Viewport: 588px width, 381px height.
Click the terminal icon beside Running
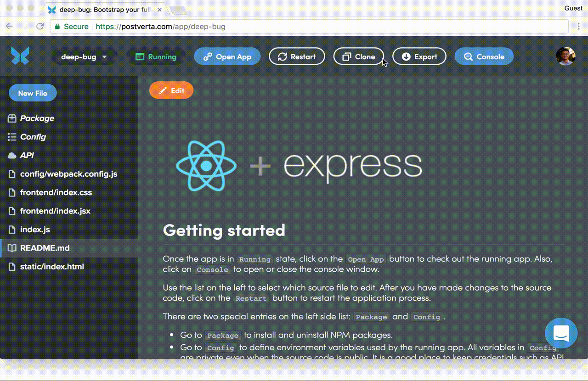click(140, 57)
